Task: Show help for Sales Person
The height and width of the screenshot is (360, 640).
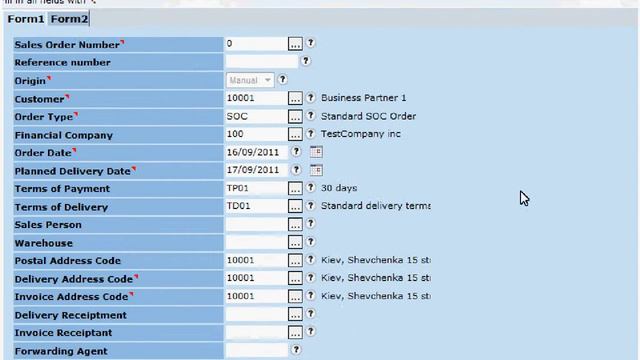Action: coord(311,223)
